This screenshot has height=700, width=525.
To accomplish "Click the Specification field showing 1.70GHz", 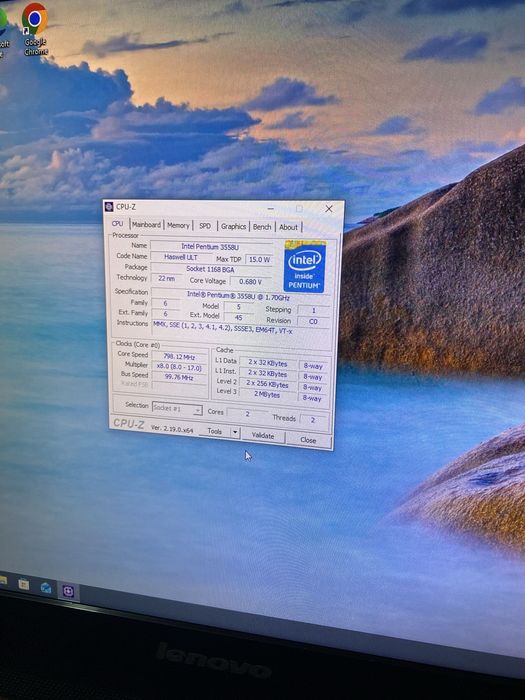I will tap(241, 295).
